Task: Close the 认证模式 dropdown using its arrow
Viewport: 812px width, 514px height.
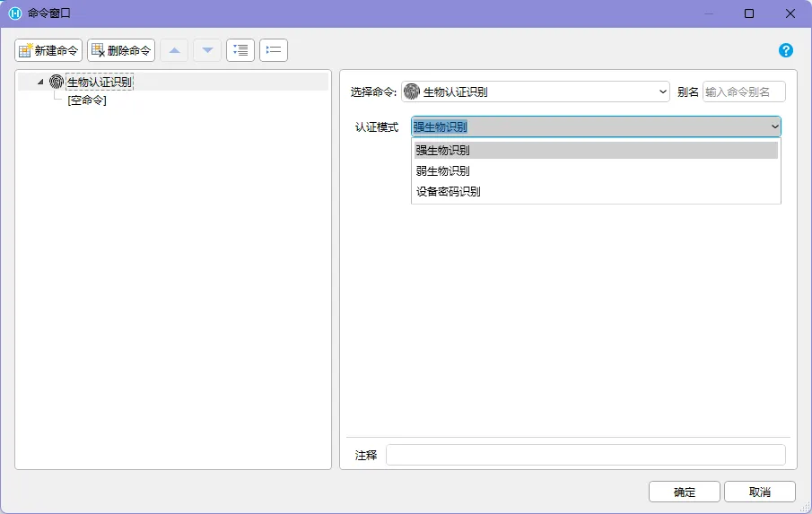Action: click(x=774, y=126)
